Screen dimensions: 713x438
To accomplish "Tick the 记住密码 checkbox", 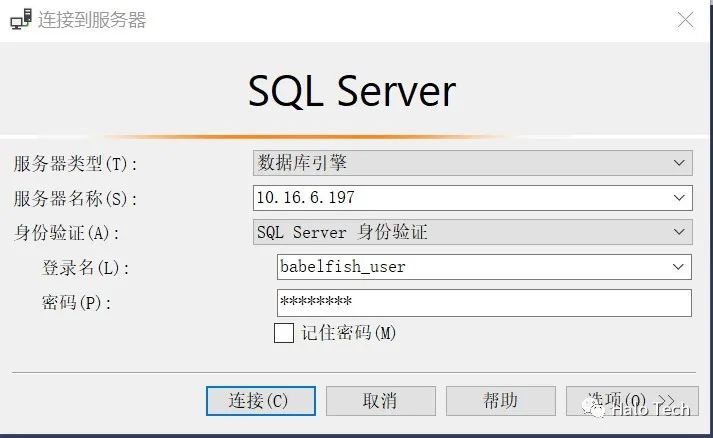I will coord(284,333).
